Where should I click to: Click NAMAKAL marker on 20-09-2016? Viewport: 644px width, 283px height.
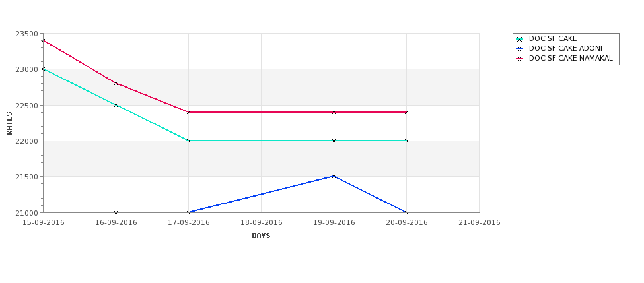[x=406, y=112]
